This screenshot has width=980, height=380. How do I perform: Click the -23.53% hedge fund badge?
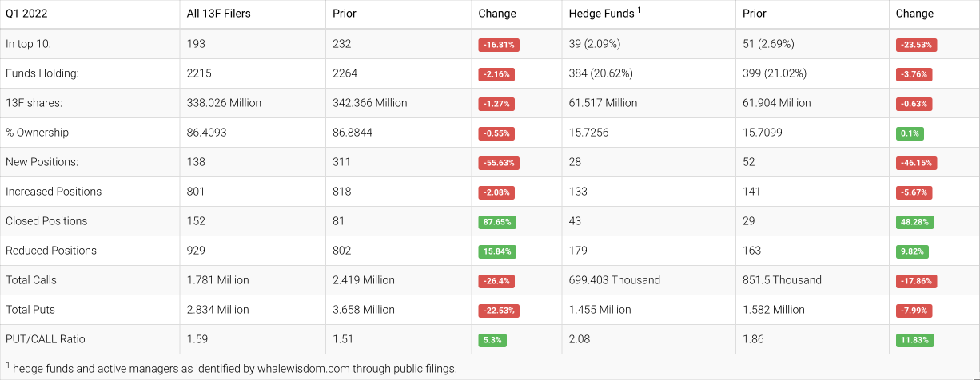click(x=916, y=45)
